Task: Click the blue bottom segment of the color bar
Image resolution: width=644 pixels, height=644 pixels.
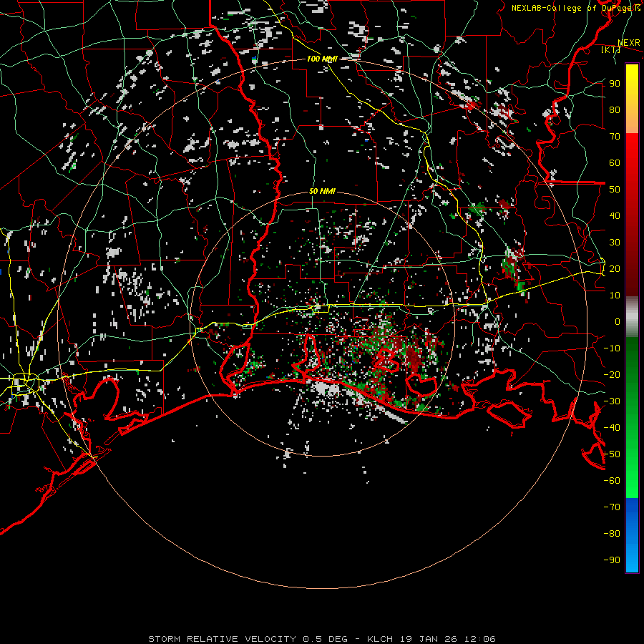Action: click(632, 535)
